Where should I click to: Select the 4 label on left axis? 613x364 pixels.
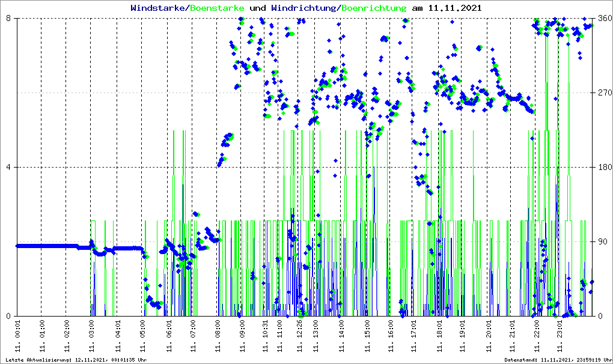point(9,168)
